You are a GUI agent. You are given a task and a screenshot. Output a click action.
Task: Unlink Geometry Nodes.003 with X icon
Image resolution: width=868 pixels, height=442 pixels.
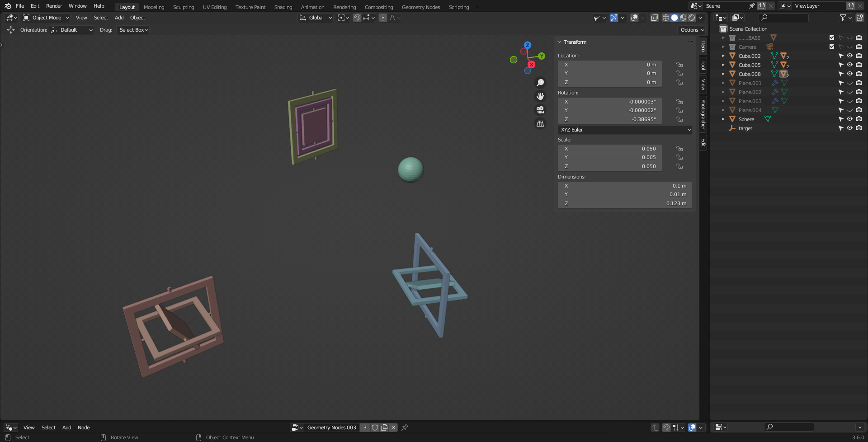(x=393, y=428)
